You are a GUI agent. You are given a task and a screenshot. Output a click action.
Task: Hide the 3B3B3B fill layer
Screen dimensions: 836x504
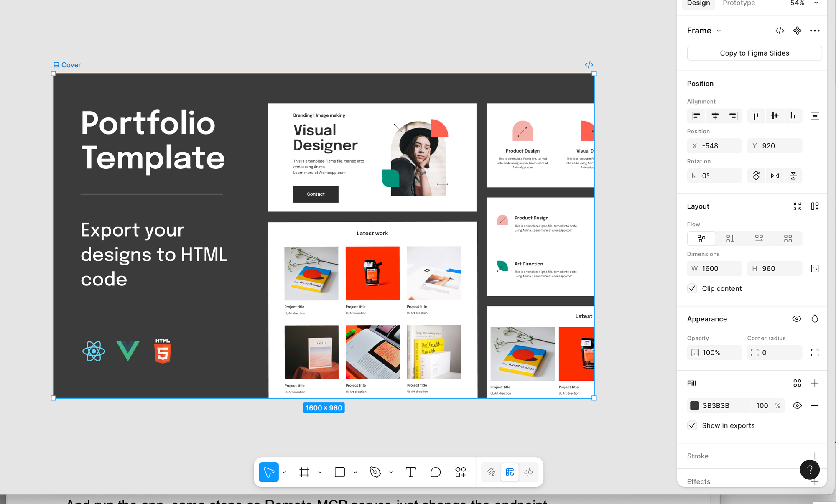click(797, 405)
